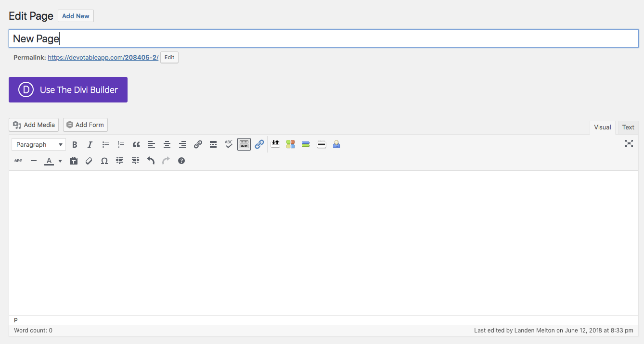Screen dimensions: 644x344
Task: Click the colored squares shortcode icon
Action: [x=290, y=144]
